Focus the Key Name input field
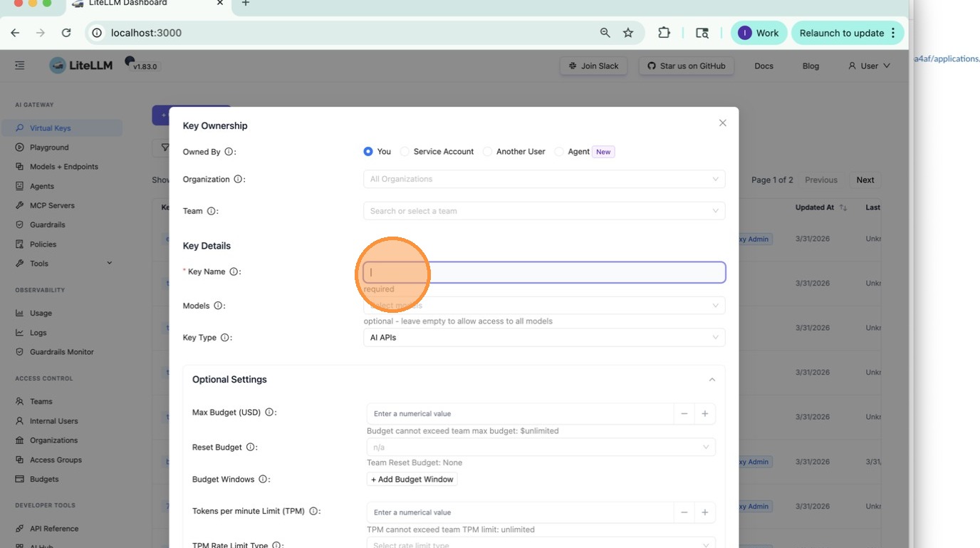The width and height of the screenshot is (980, 548). tap(544, 272)
